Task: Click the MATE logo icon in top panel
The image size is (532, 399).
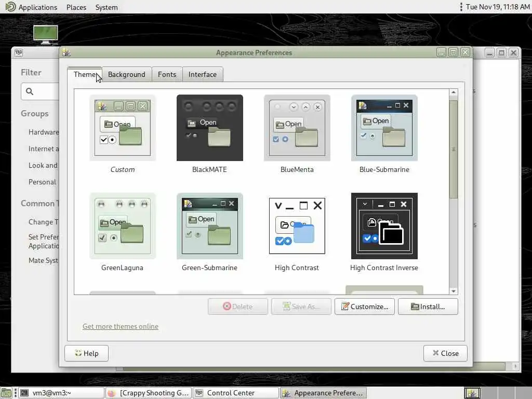Action: click(10, 7)
